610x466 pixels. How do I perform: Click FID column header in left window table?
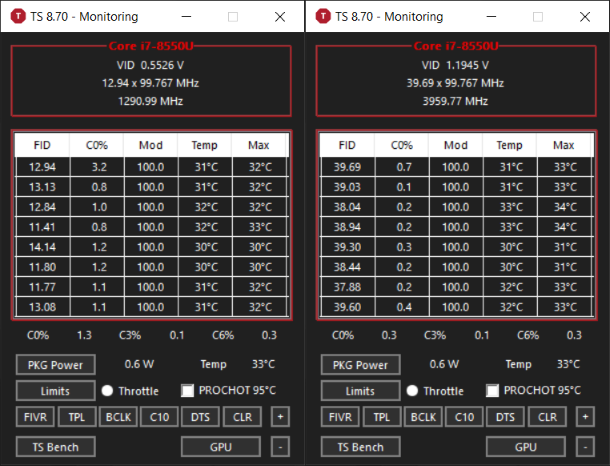click(x=42, y=145)
